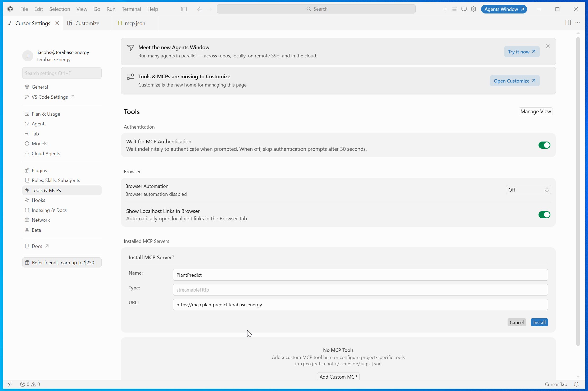The height and width of the screenshot is (391, 588).
Task: Select Tools & MCPs section
Action: 62,190
